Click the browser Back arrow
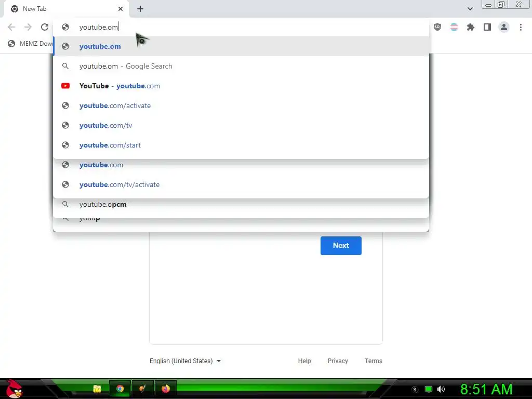 [x=11, y=27]
